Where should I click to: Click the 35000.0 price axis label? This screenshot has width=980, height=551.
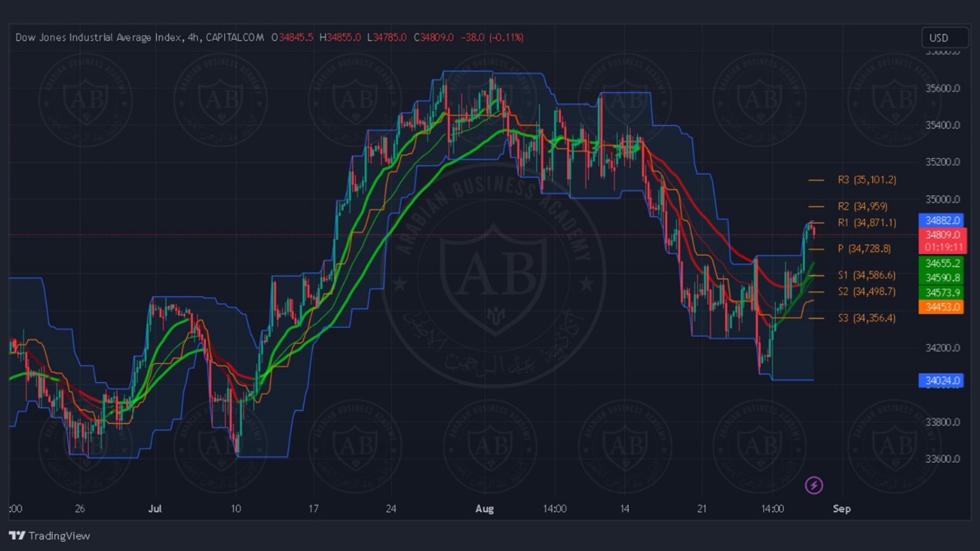(943, 199)
